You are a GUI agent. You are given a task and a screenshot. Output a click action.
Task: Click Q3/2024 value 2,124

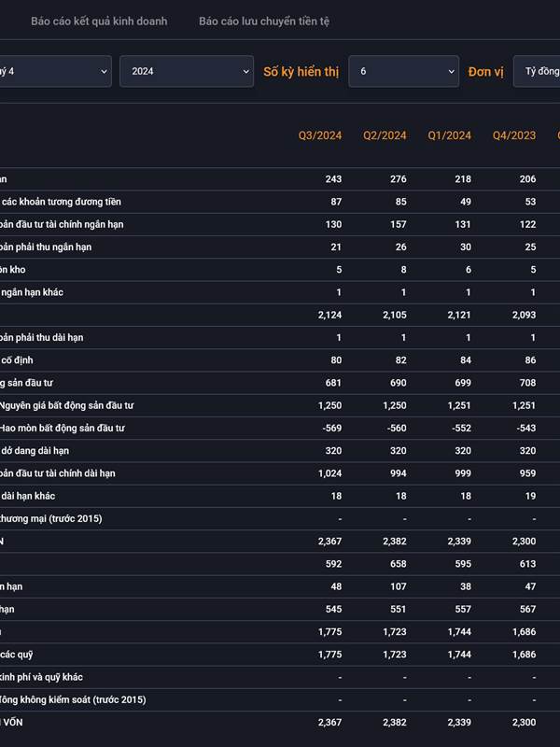330,315
